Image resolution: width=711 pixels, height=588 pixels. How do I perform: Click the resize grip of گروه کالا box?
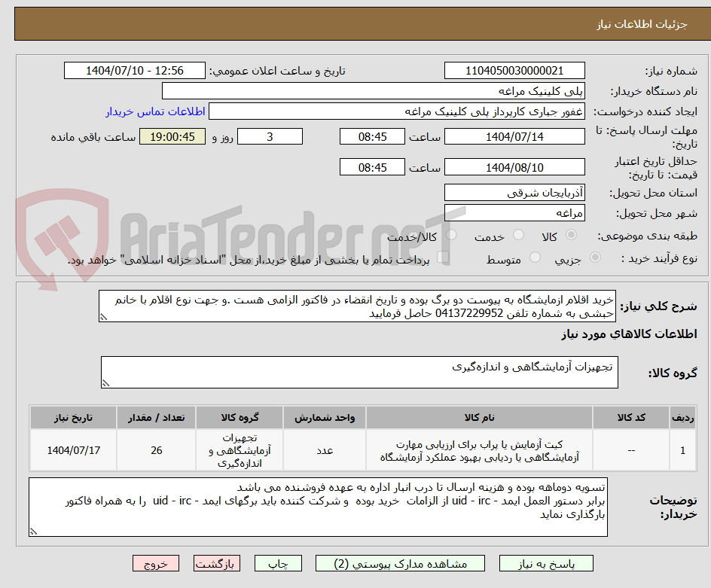105,381
